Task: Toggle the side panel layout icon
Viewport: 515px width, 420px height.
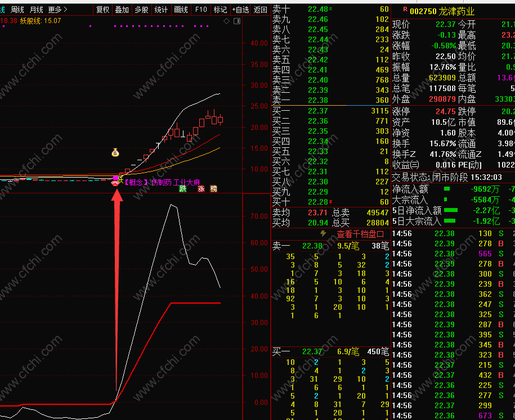Action: pos(237,21)
